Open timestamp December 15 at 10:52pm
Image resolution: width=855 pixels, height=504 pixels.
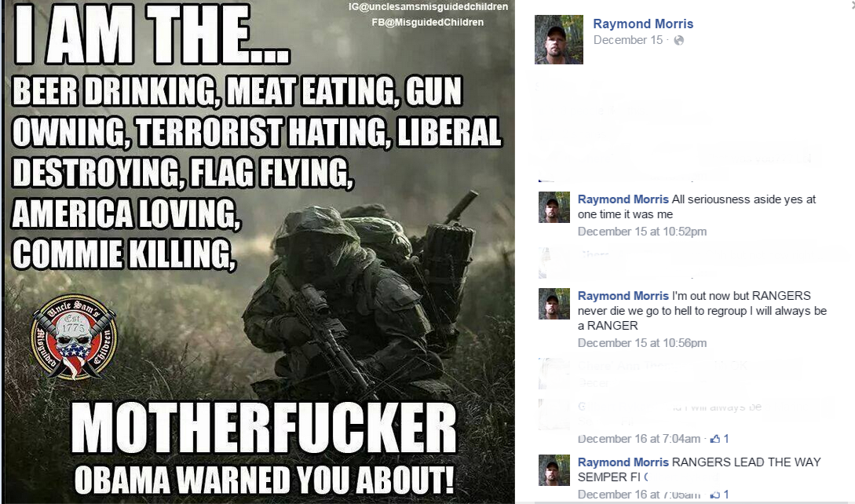click(641, 232)
